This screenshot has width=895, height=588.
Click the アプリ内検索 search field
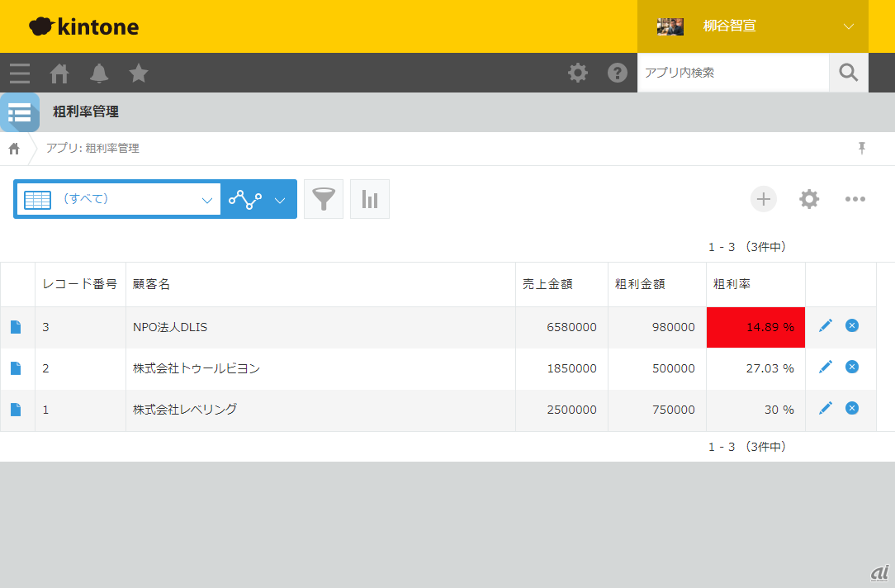click(732, 73)
